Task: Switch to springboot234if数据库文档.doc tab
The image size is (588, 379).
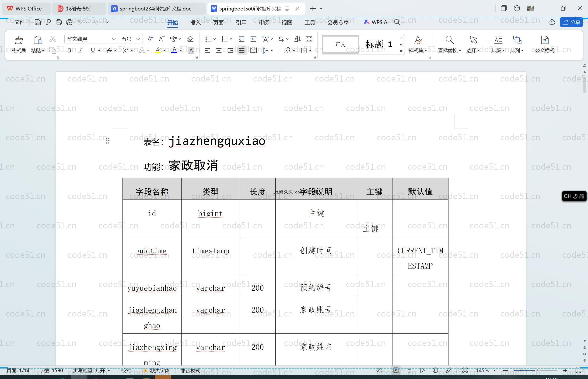Action: [156, 9]
